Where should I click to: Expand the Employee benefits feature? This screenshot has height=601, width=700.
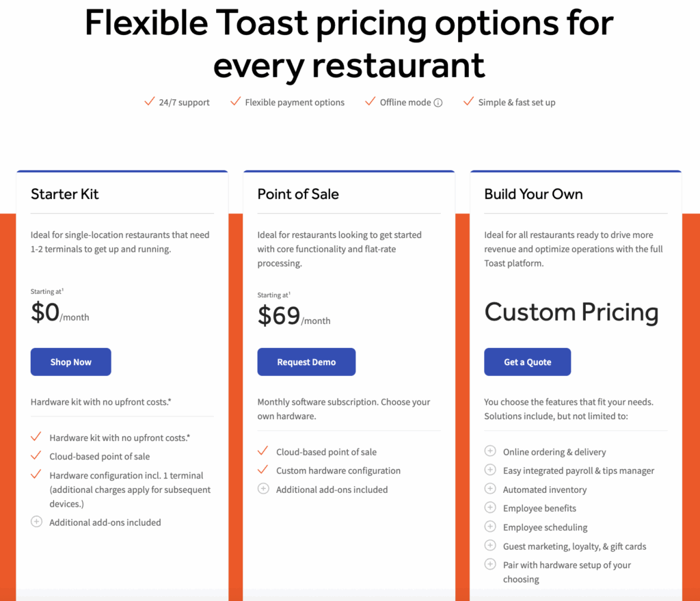490,508
